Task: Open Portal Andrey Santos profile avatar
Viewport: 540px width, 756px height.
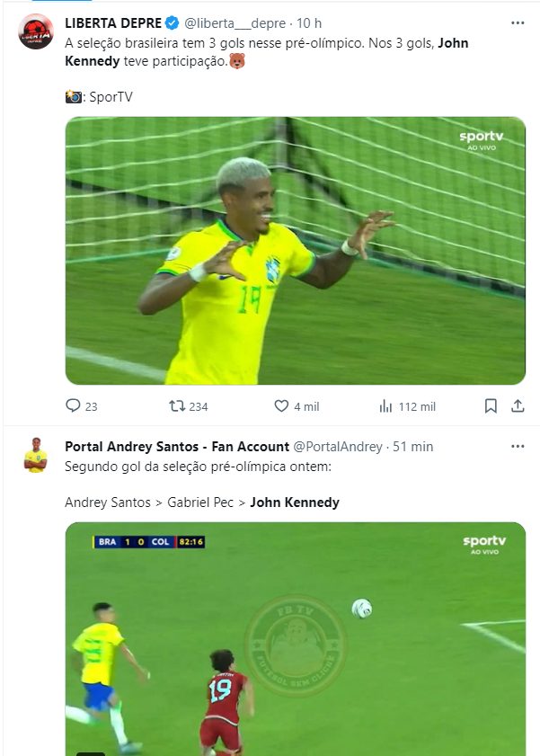Action: pyautogui.click(x=36, y=455)
